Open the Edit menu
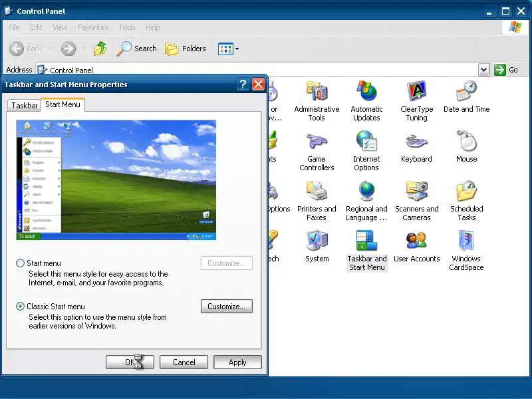Screen dimensions: 532x399 pos(36,27)
